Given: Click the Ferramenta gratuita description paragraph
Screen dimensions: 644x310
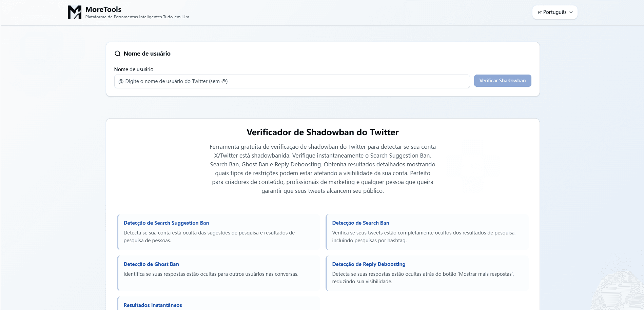Looking at the screenshot, I should [323, 169].
